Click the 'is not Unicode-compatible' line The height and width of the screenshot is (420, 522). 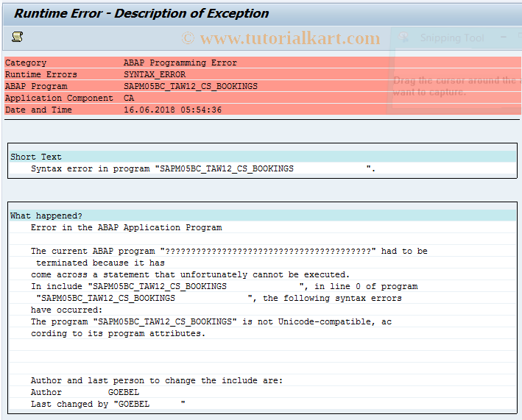tap(211, 321)
